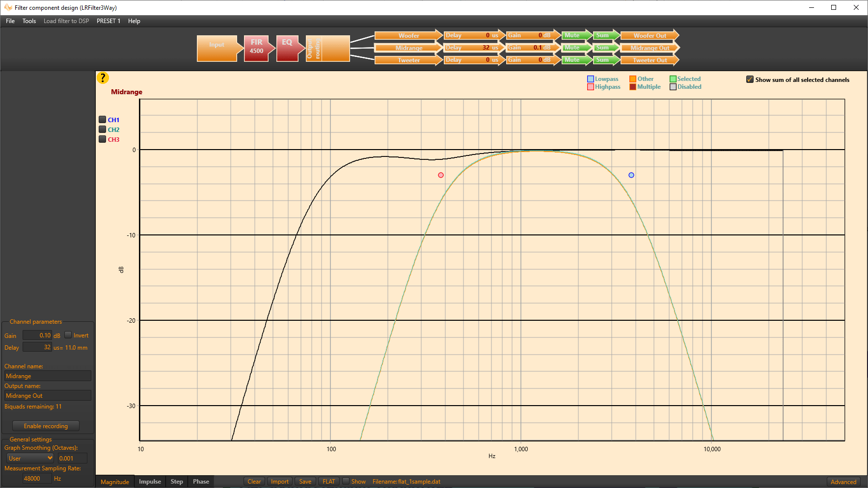
Task: Toggle Sum for the Woofer channel
Action: tap(606, 35)
